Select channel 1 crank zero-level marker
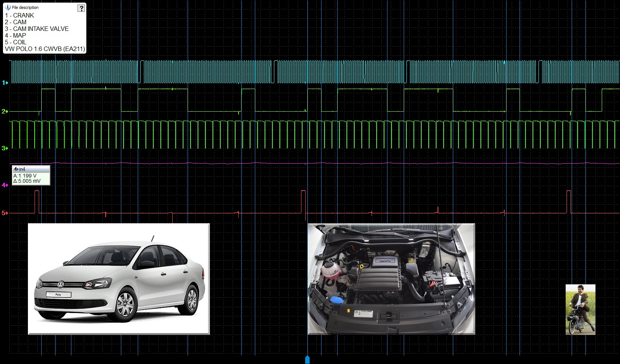 (5, 83)
